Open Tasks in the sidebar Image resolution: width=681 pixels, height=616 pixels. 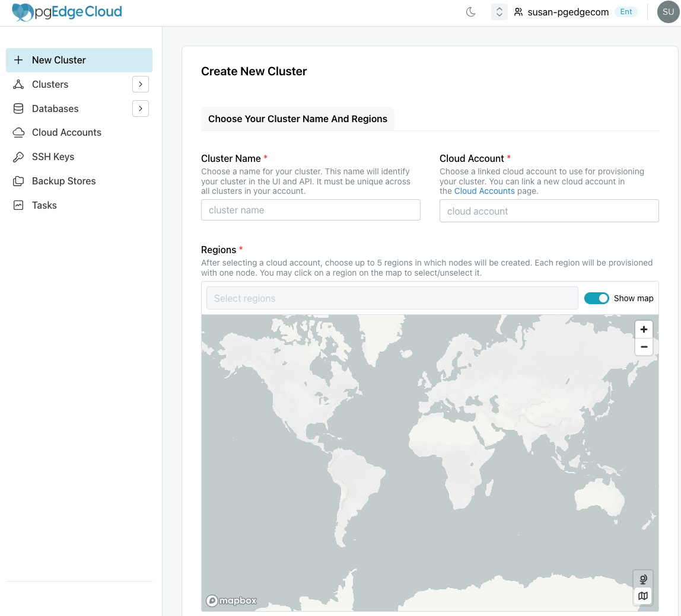(x=44, y=205)
